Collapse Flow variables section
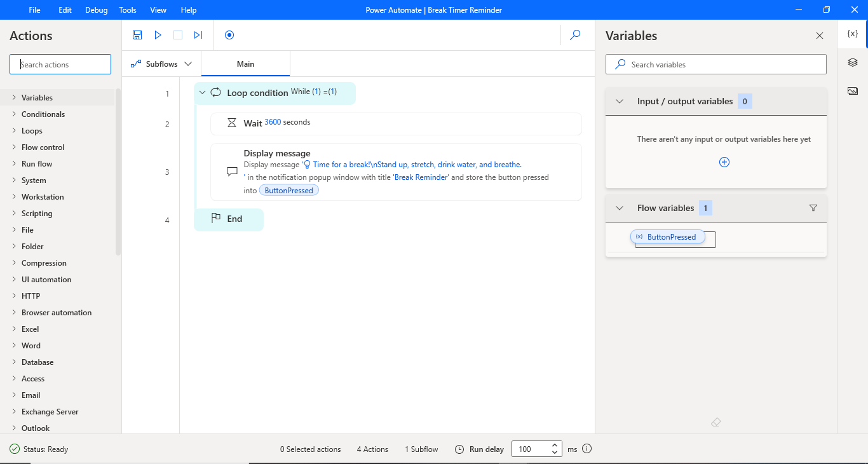 pos(620,208)
